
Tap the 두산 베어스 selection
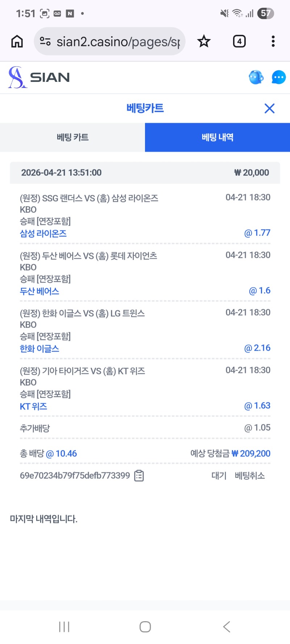40,291
